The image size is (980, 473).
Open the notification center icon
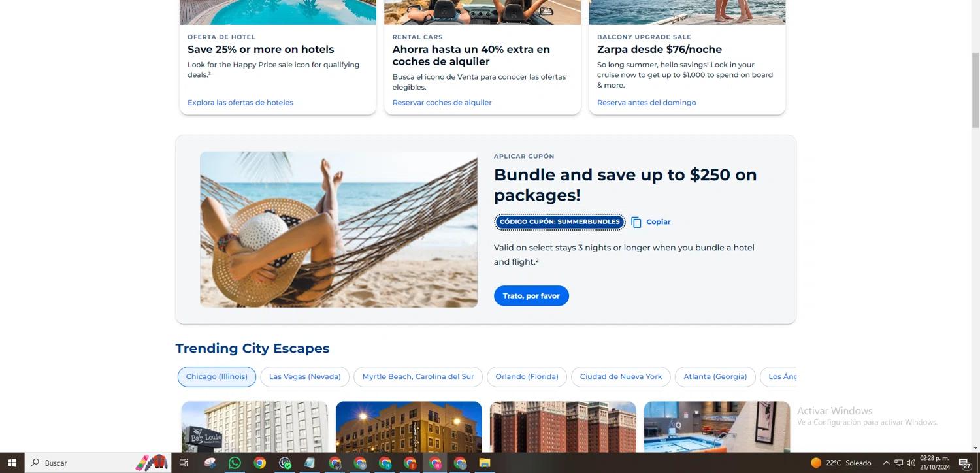[964, 463]
